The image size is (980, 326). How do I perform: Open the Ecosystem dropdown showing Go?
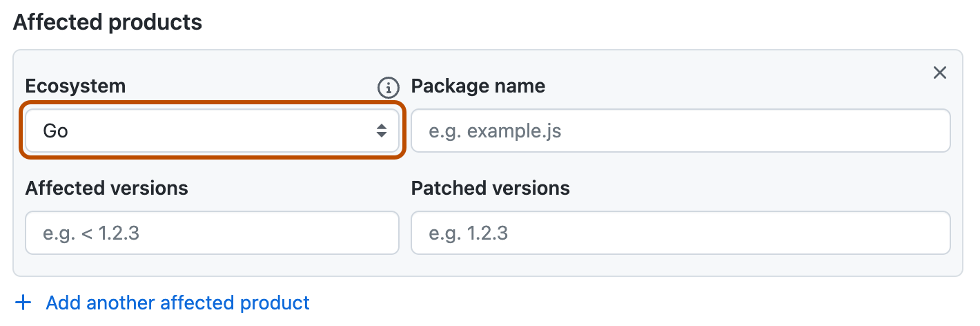tap(212, 131)
